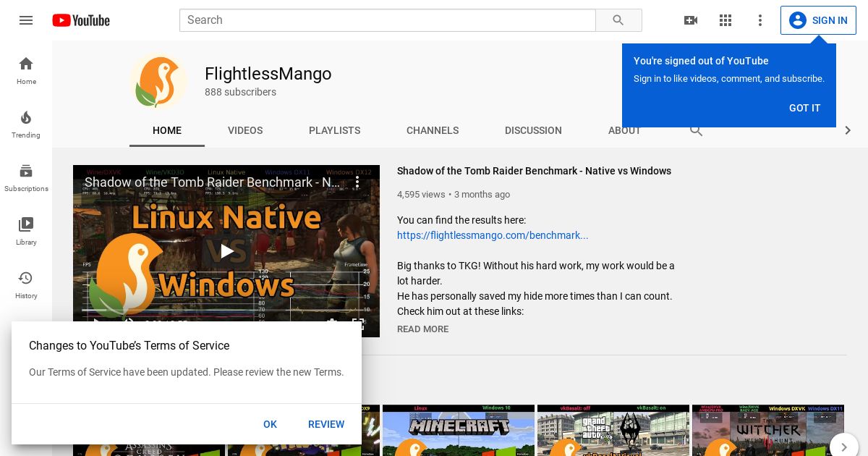Open the Trending sidebar page

pyautogui.click(x=26, y=124)
